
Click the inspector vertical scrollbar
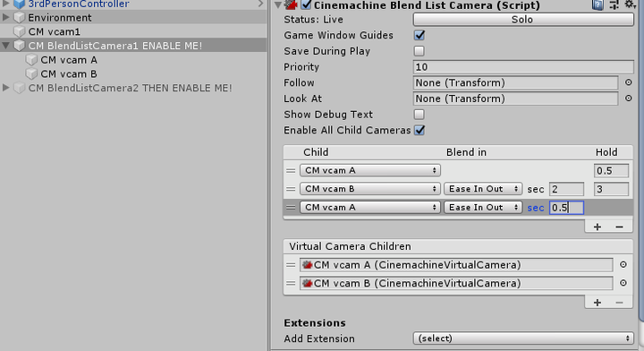point(641,160)
